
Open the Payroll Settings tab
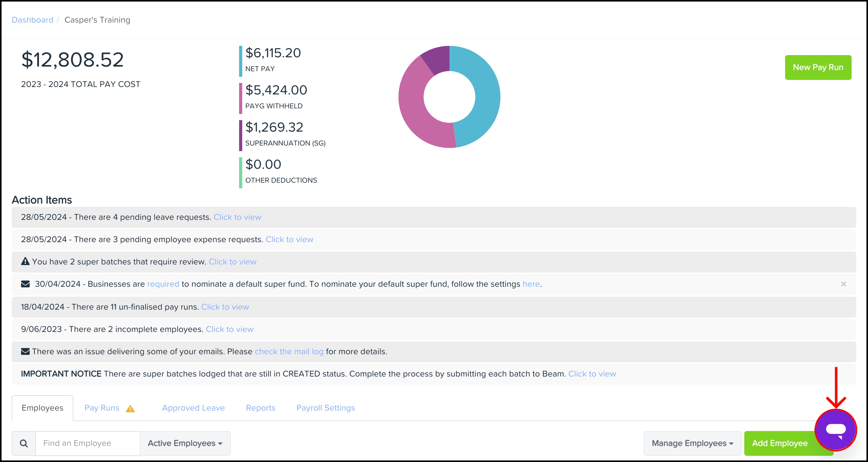coord(325,408)
